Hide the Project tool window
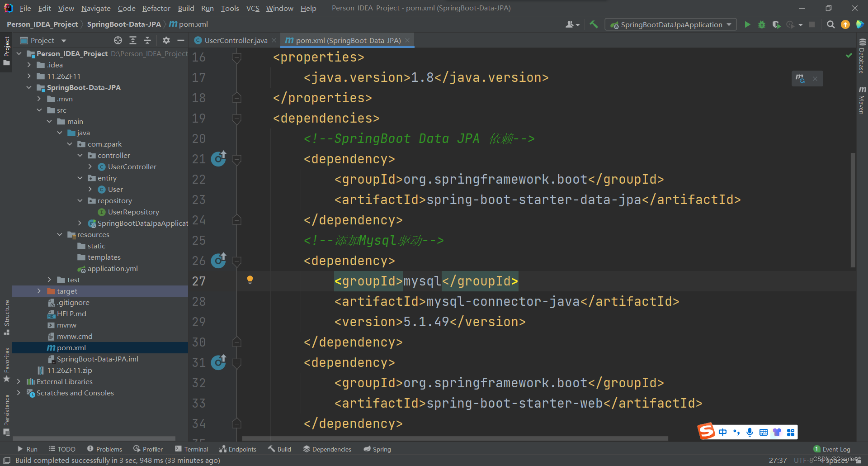This screenshot has height=466, width=868. (181, 40)
